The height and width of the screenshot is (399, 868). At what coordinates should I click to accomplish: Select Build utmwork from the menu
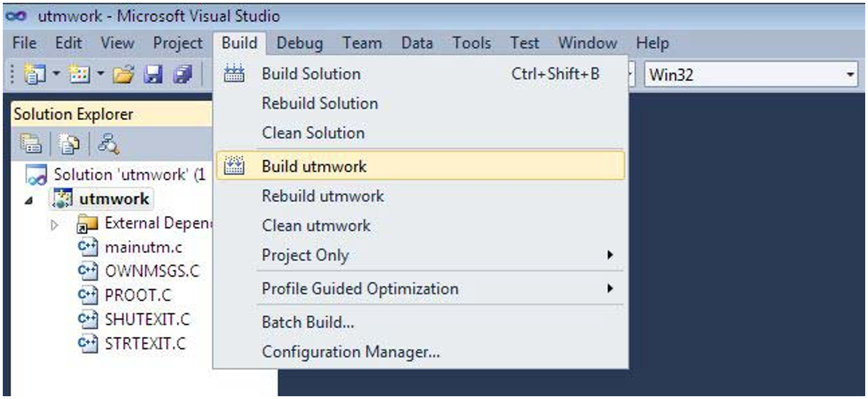pyautogui.click(x=314, y=166)
